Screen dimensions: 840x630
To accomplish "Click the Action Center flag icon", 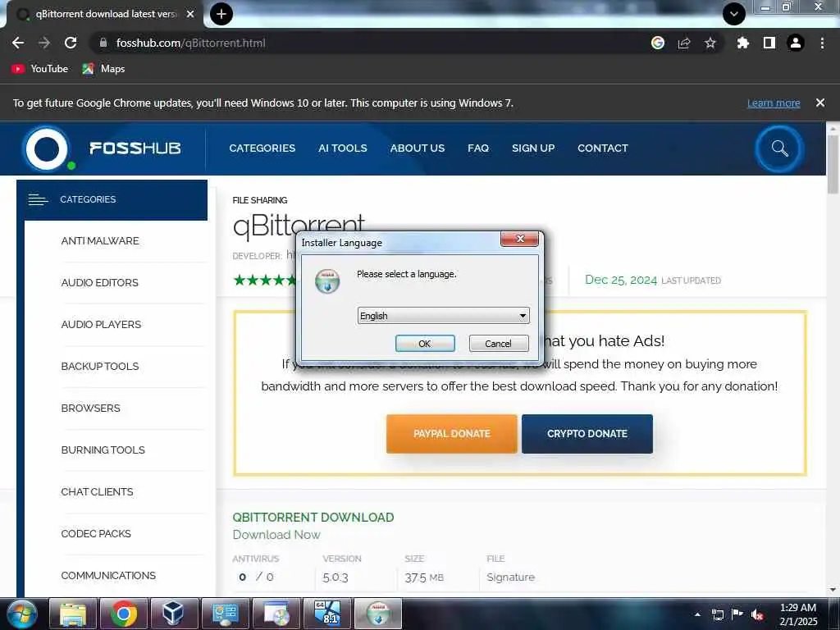I will coord(737,614).
